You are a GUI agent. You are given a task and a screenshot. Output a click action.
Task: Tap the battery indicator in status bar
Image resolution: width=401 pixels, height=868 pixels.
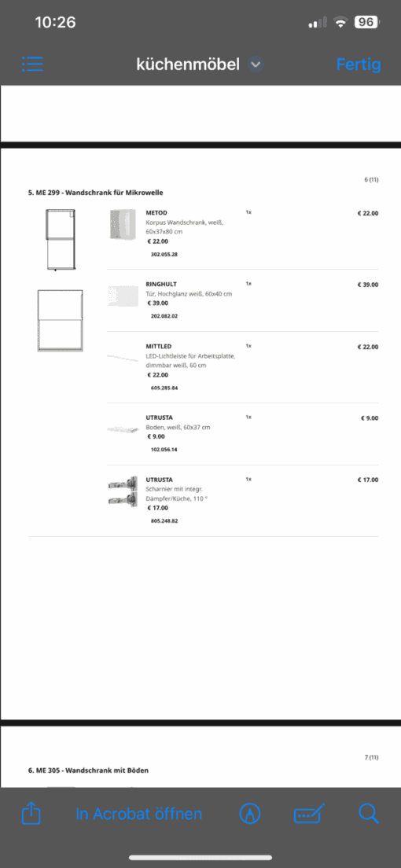(366, 22)
